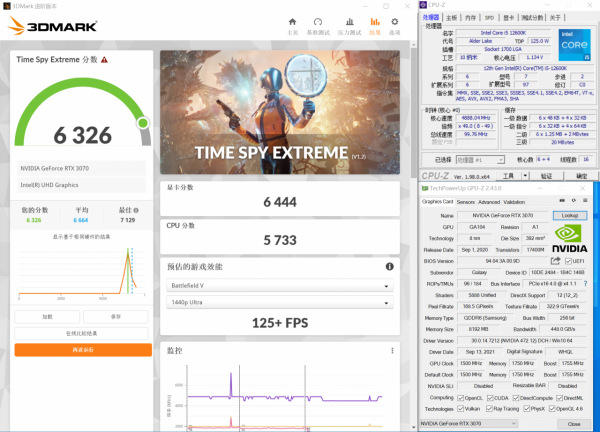
Task: Click info icon in estimated game performance
Action: [x=390, y=267]
